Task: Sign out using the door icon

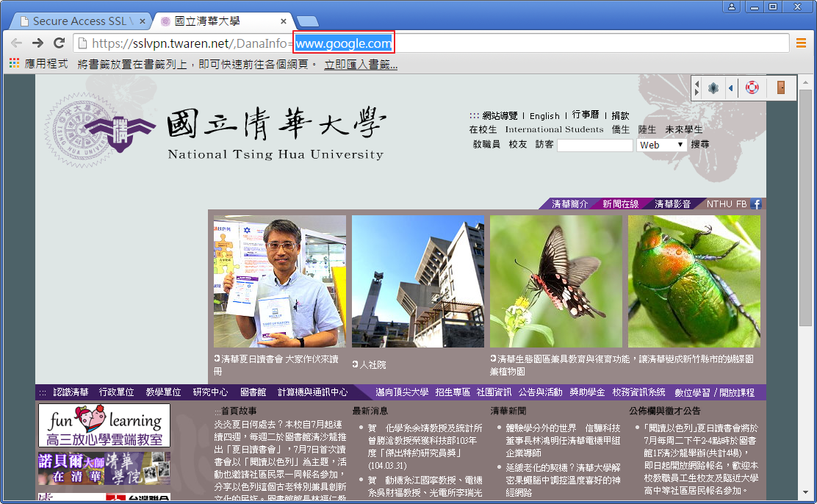Action: (780, 88)
